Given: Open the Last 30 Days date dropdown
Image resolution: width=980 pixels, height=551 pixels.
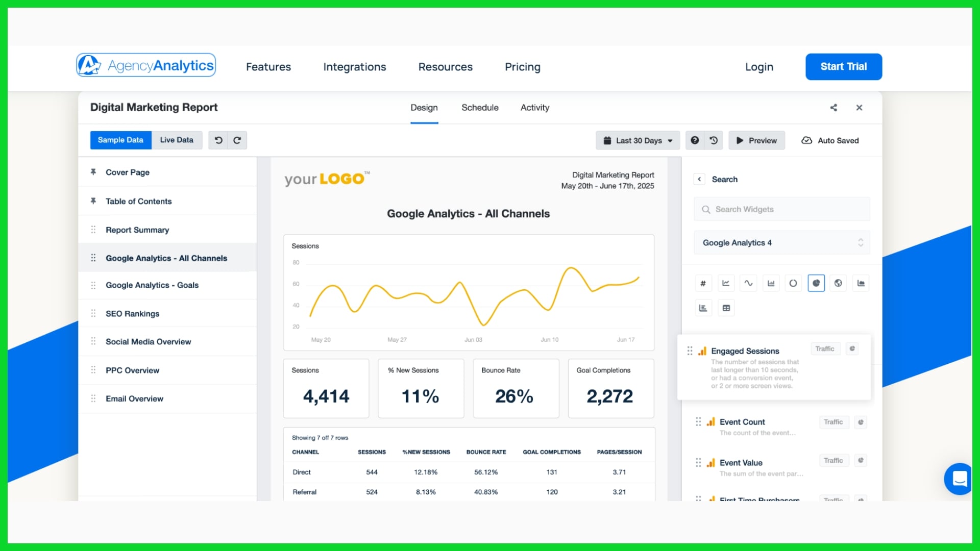Looking at the screenshot, I should 638,141.
